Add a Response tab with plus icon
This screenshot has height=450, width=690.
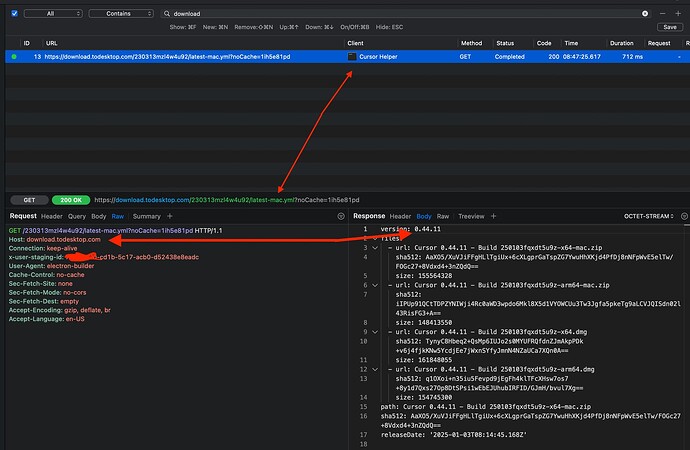(493, 216)
